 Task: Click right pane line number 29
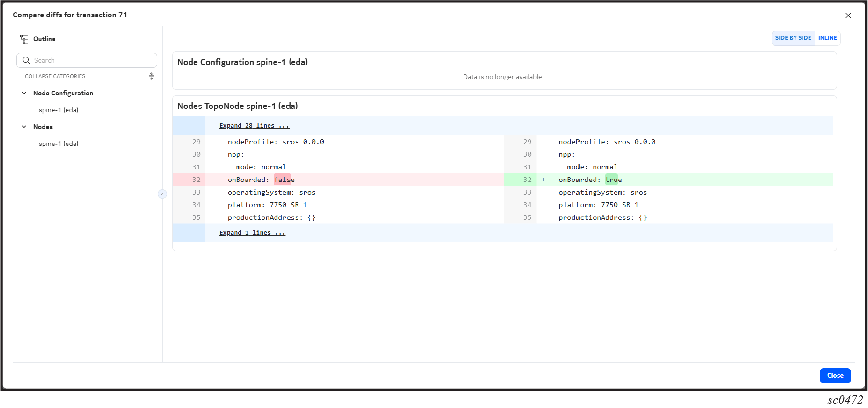tap(527, 142)
